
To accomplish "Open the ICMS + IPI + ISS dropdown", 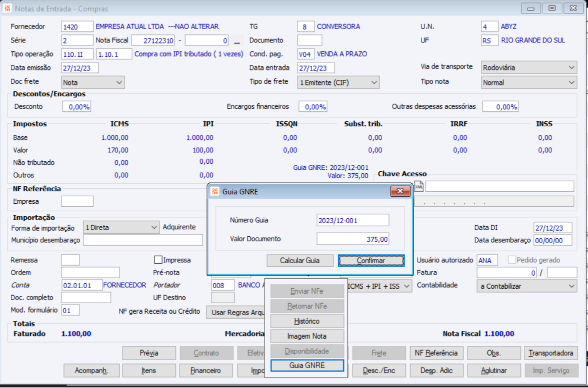I will click(379, 286).
